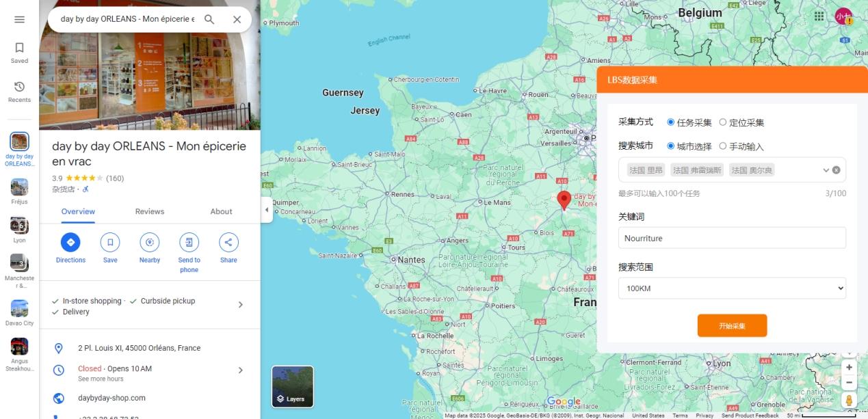Screen dimensions: 868x419
Task: Zoom in the map with plus
Action: pos(849,367)
